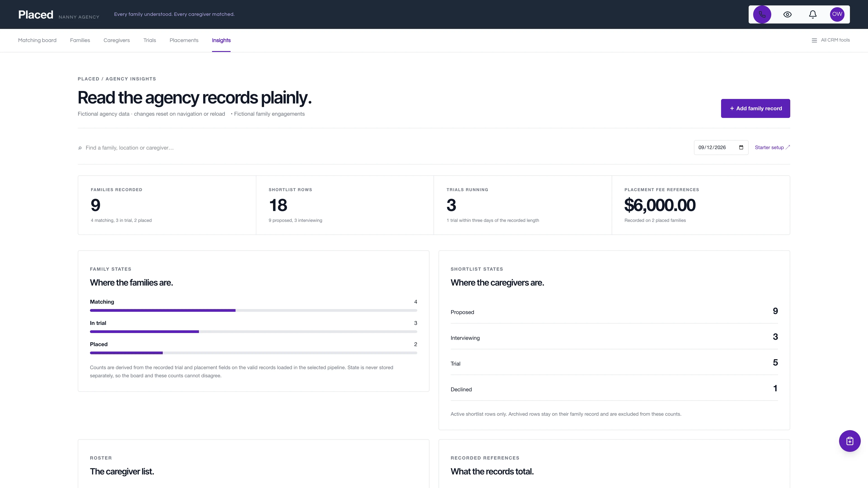Image resolution: width=868 pixels, height=488 pixels.
Task: Click the 09/12/2026 date field
Action: 721,148
